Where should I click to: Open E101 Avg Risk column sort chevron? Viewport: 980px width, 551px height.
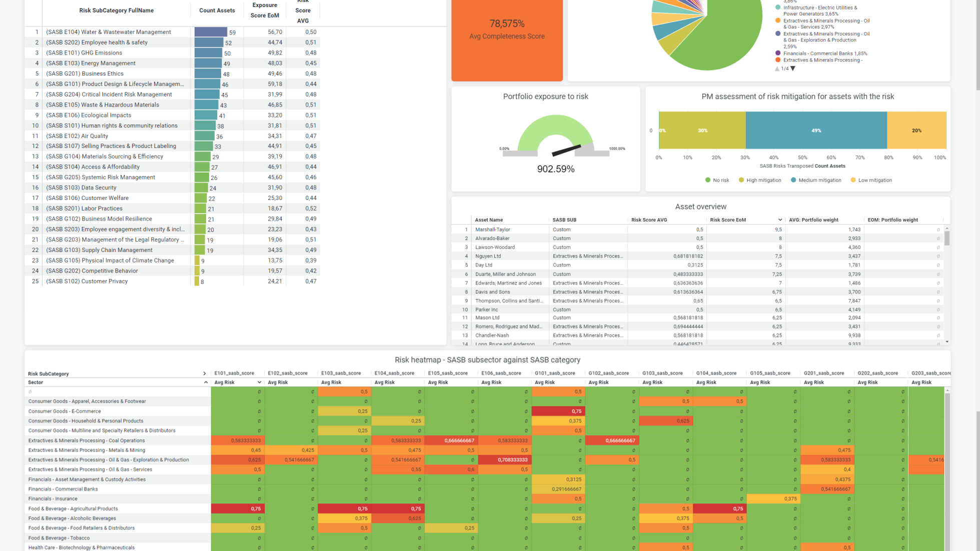click(259, 382)
